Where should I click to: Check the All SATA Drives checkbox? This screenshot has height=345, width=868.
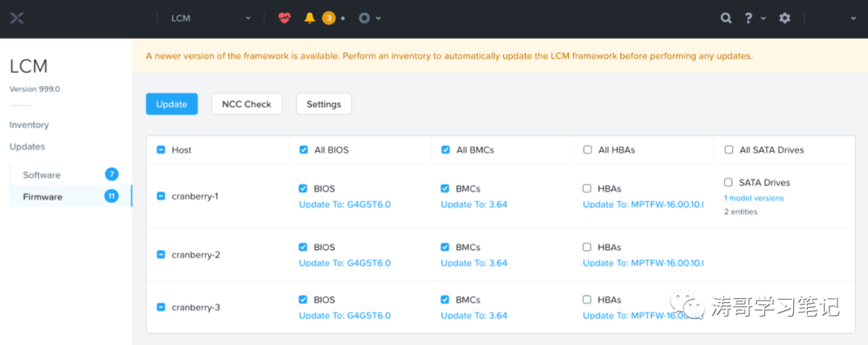(x=729, y=150)
